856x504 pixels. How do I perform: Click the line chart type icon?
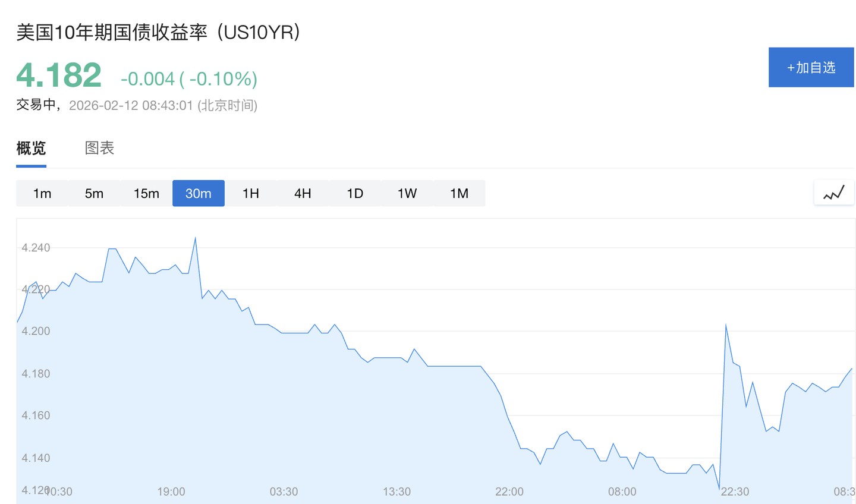click(x=833, y=193)
